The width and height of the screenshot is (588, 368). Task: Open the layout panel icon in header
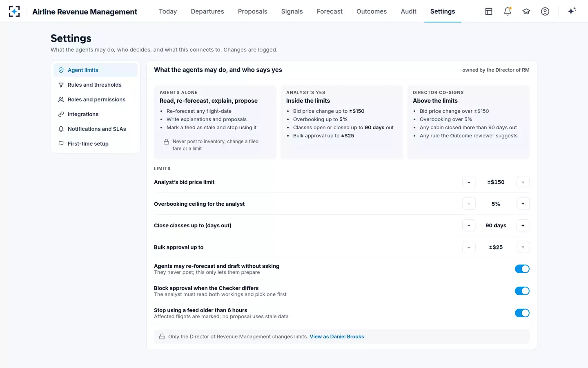pos(489,11)
